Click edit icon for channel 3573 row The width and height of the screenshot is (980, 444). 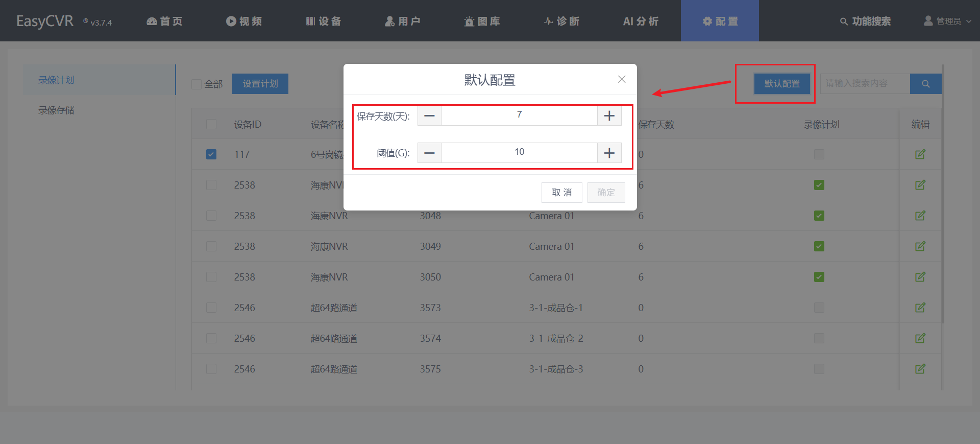coord(920,308)
